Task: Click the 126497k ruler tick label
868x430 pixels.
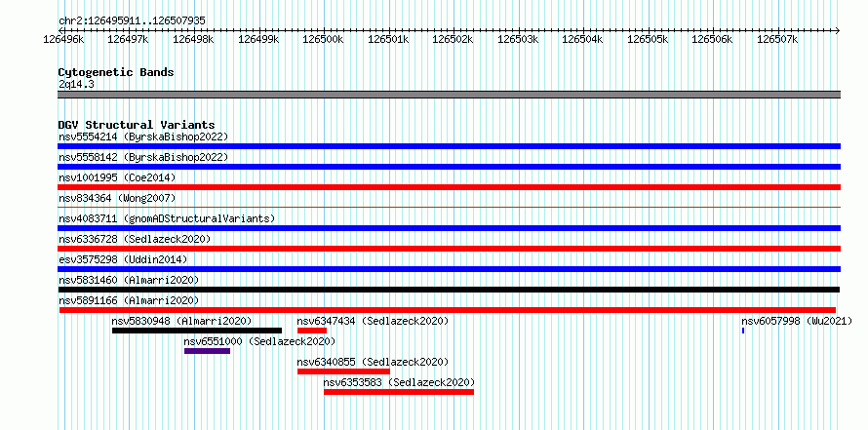Action: click(x=129, y=39)
